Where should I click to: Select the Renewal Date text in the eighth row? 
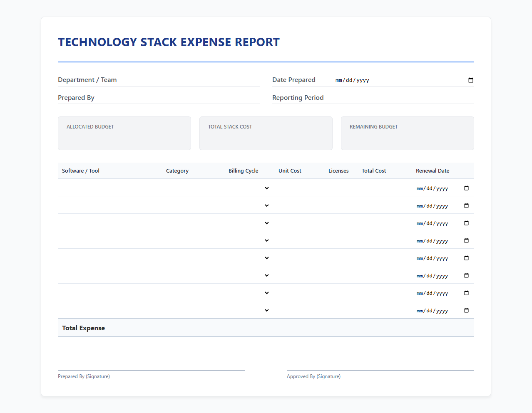click(432, 311)
